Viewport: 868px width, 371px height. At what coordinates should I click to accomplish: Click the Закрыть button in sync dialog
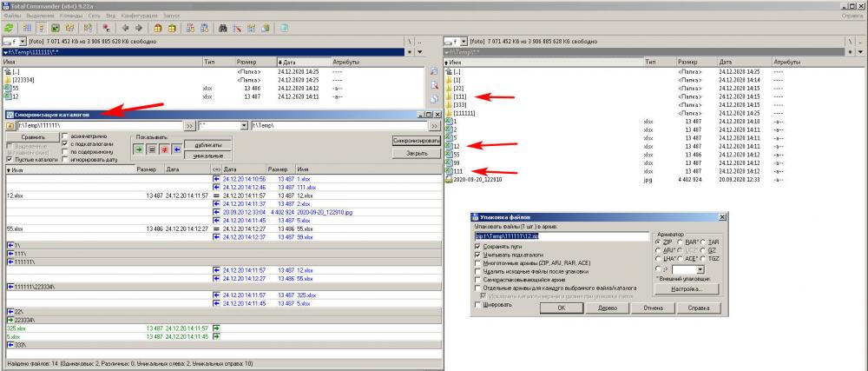416,154
